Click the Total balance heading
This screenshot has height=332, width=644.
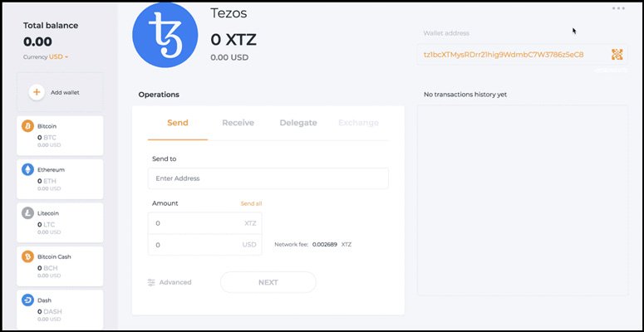point(51,26)
